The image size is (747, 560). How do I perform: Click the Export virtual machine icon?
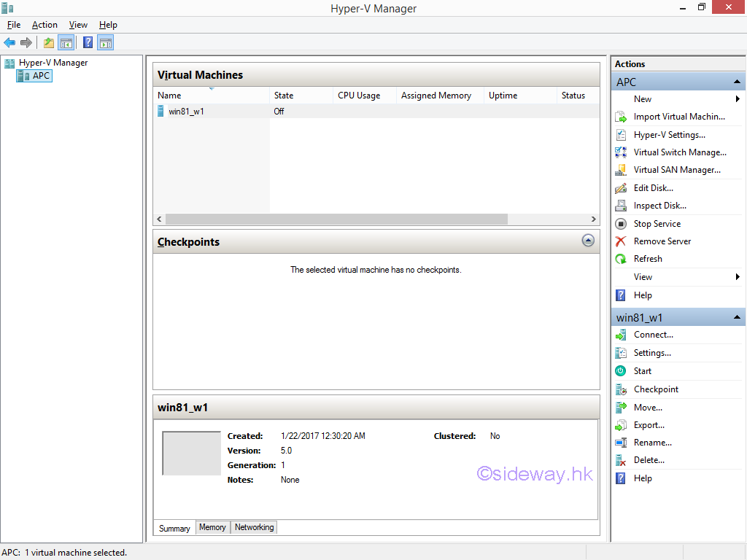[621, 425]
